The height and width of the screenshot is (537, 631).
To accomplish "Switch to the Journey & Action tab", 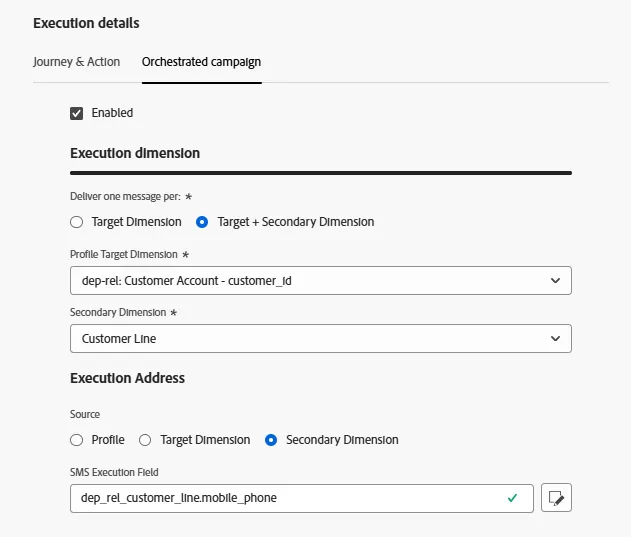I will (76, 62).
